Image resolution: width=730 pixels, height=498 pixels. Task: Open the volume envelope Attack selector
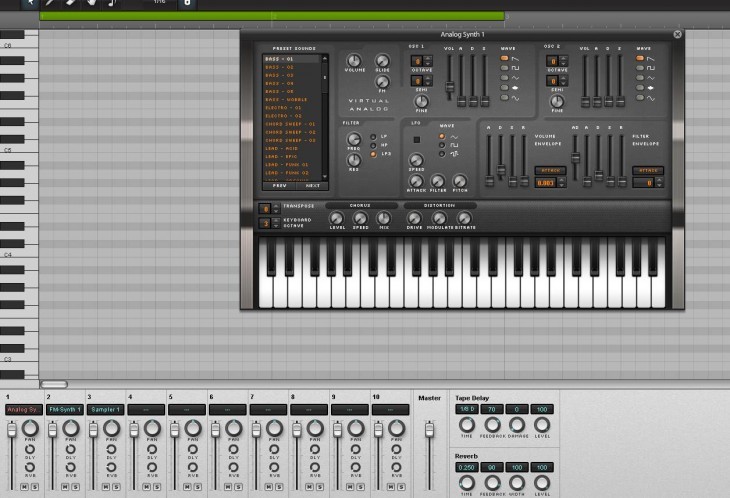coord(550,170)
